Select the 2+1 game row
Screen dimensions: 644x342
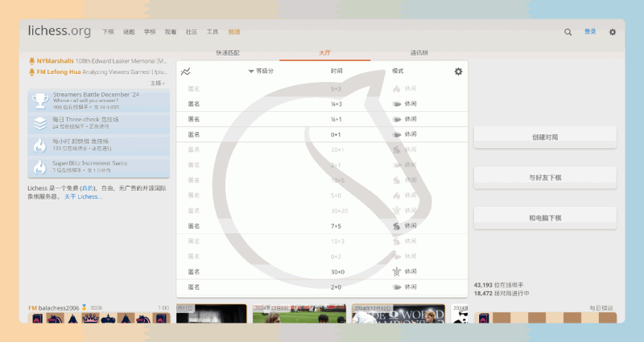322,165
